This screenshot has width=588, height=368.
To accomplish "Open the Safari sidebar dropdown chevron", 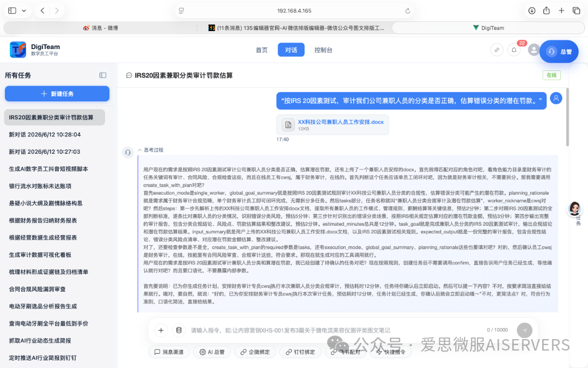I will coord(24,11).
